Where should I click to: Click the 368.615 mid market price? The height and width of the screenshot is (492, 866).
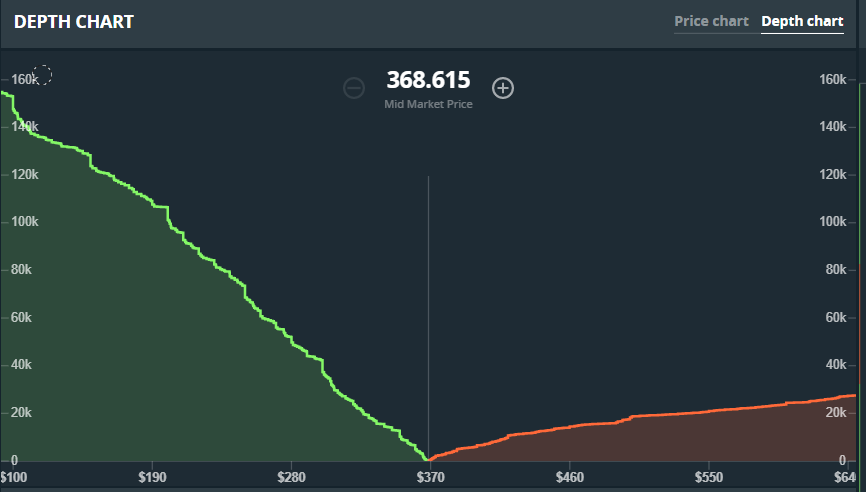point(428,80)
